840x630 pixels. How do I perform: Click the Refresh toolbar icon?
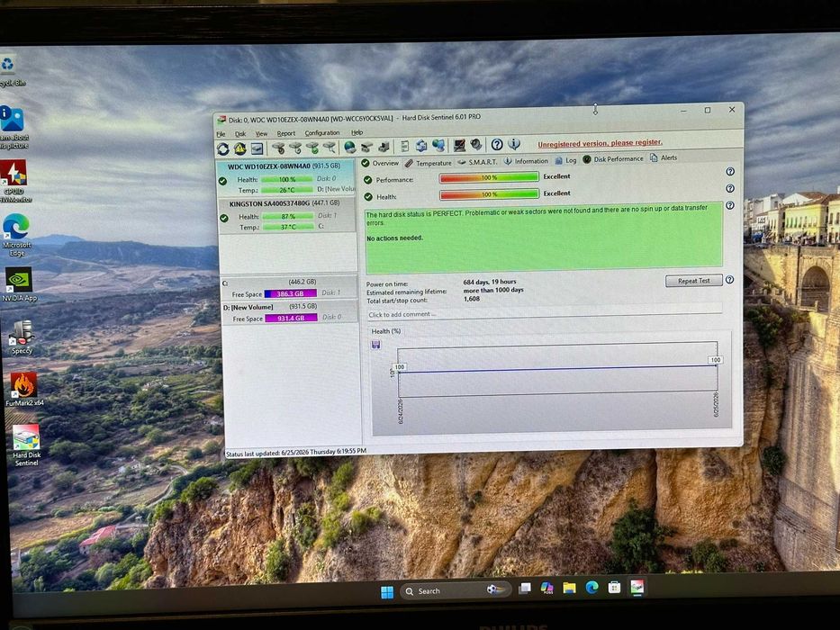click(x=223, y=148)
